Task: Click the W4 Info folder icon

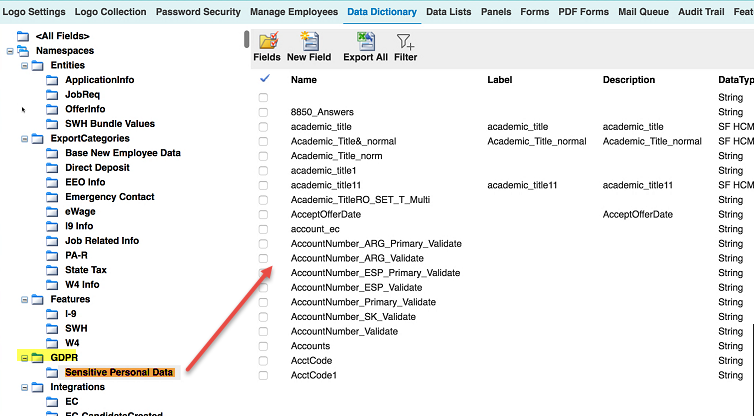Action: pos(52,285)
